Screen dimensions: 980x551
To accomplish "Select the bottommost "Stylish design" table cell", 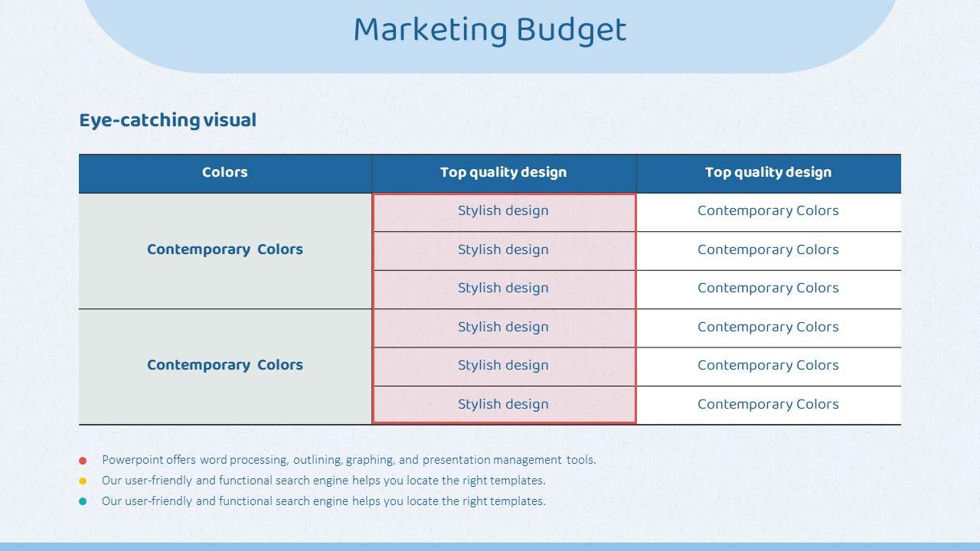I will click(504, 405).
